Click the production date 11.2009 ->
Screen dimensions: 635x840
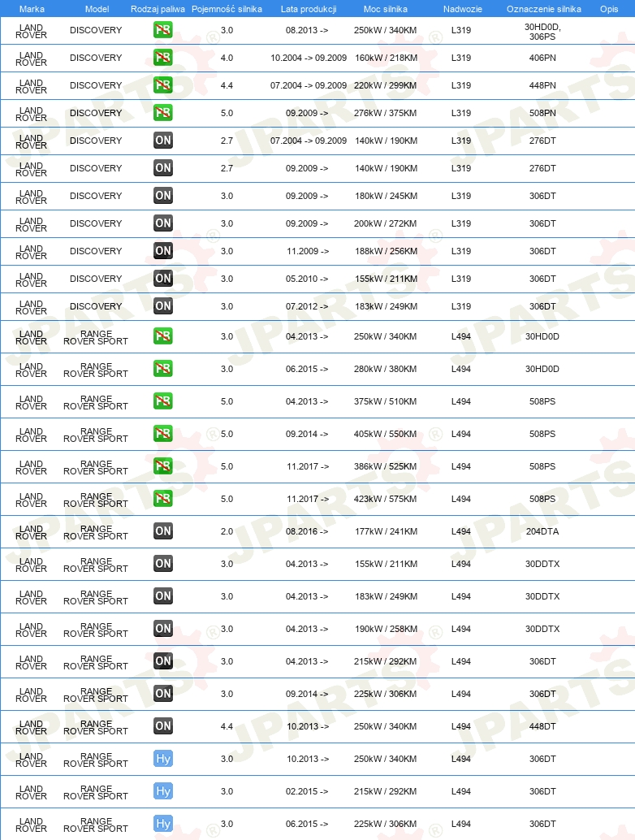point(308,251)
